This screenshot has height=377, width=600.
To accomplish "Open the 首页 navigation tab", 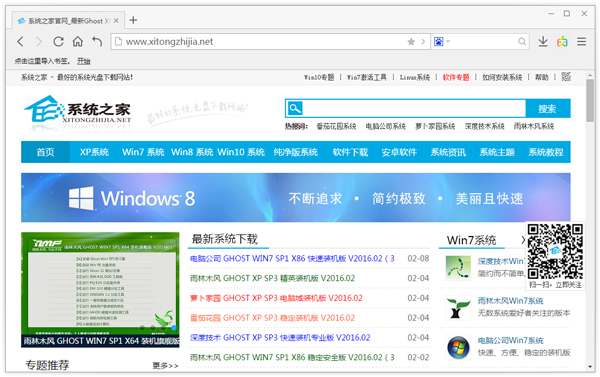I will [46, 152].
